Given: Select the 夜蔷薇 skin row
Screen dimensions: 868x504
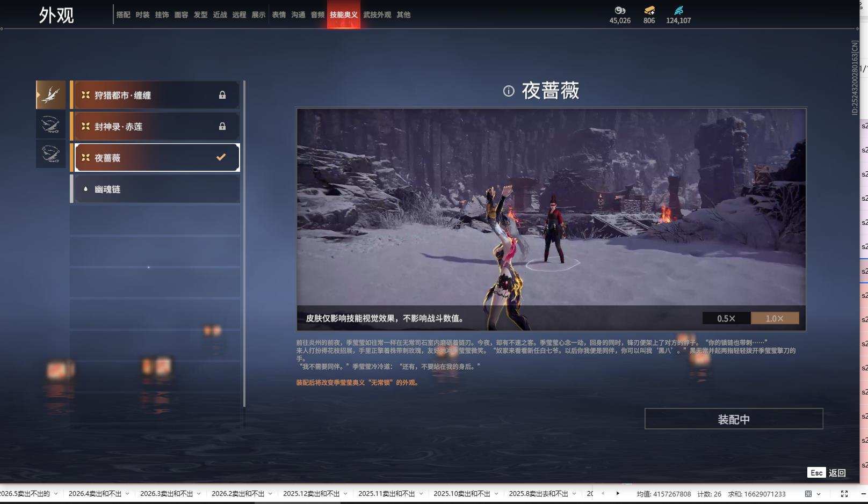Looking at the screenshot, I should 155,157.
